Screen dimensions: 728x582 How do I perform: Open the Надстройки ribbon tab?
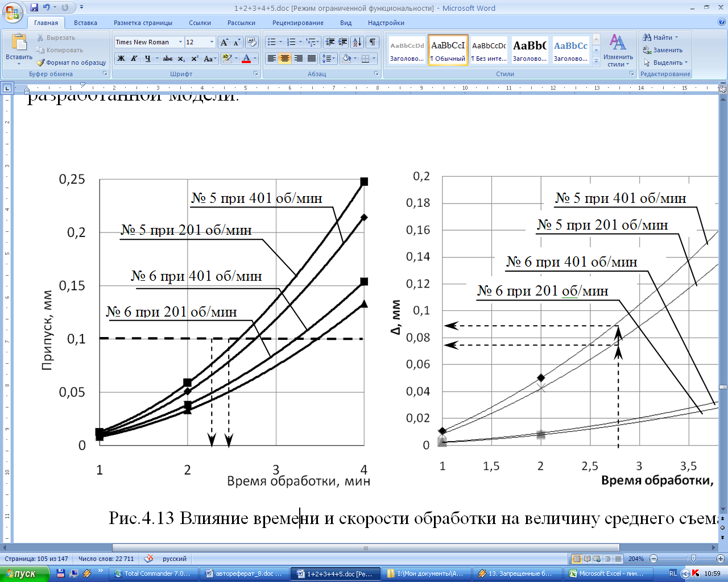tap(386, 23)
